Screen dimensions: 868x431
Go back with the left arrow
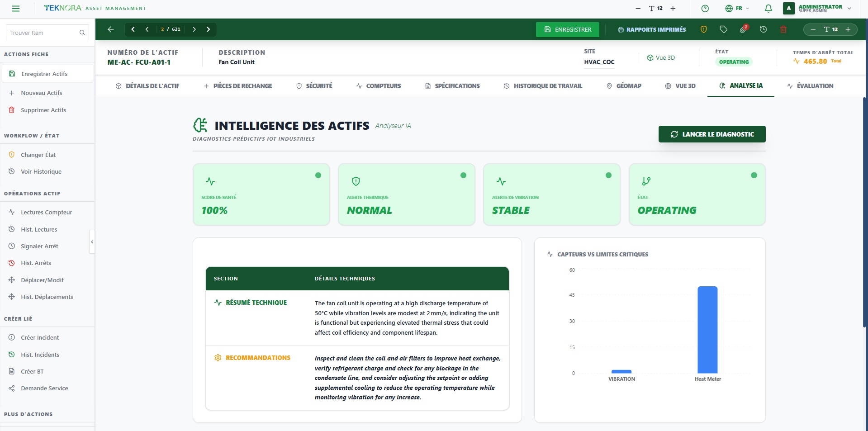(111, 29)
